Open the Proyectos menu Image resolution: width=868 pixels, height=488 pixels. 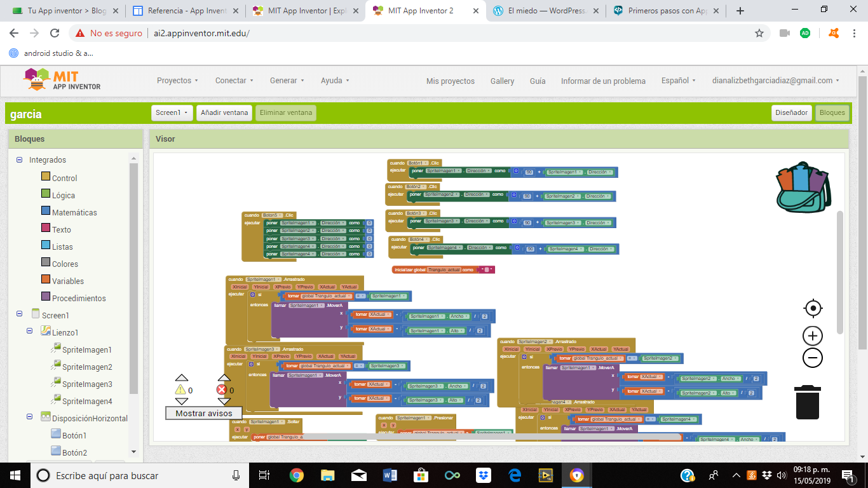177,81
